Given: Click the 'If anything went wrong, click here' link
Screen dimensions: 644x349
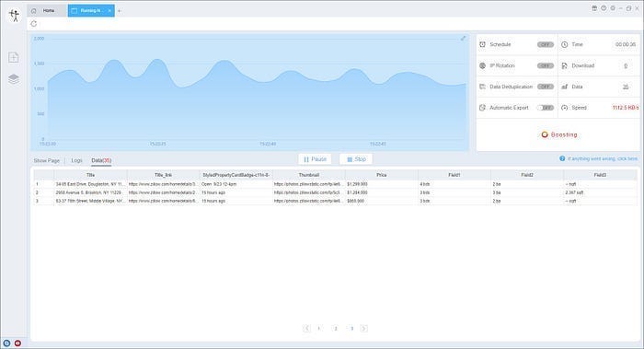Looking at the screenshot, I should [x=603, y=158].
